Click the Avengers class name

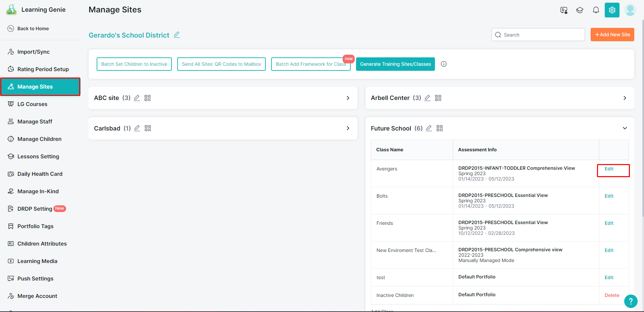387,169
